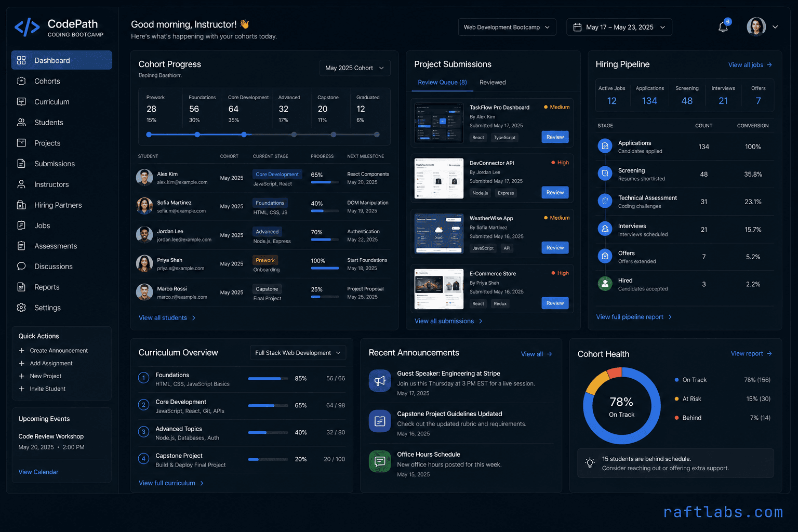798x532 pixels.
Task: Click the Assessments sidebar icon
Action: (x=21, y=246)
